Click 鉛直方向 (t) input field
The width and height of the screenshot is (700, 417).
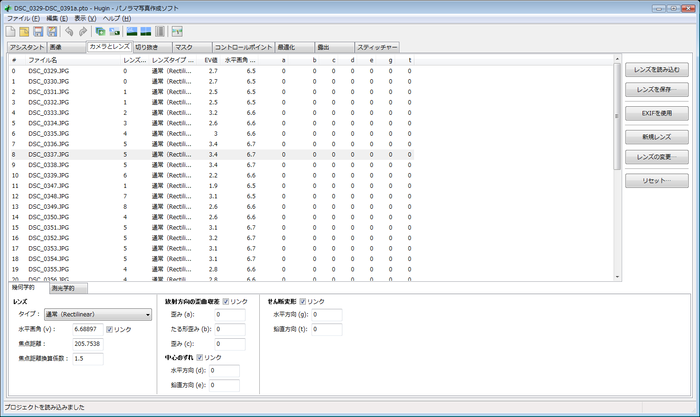pyautogui.click(x=327, y=329)
